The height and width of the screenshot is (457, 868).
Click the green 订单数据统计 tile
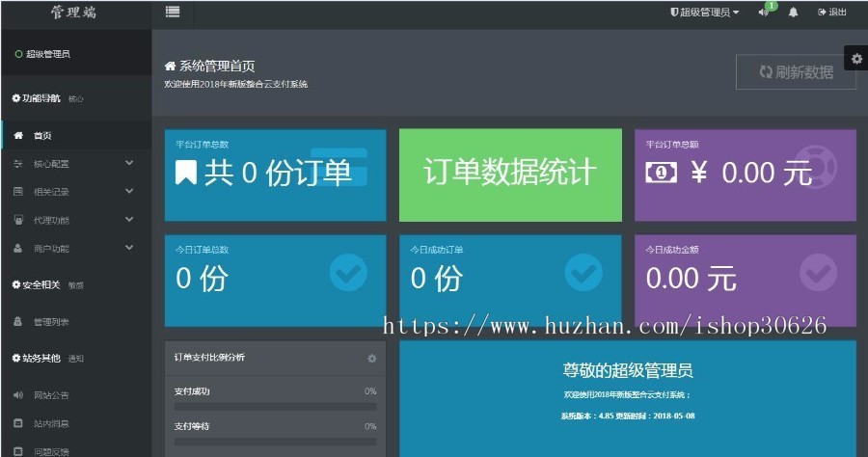click(510, 175)
